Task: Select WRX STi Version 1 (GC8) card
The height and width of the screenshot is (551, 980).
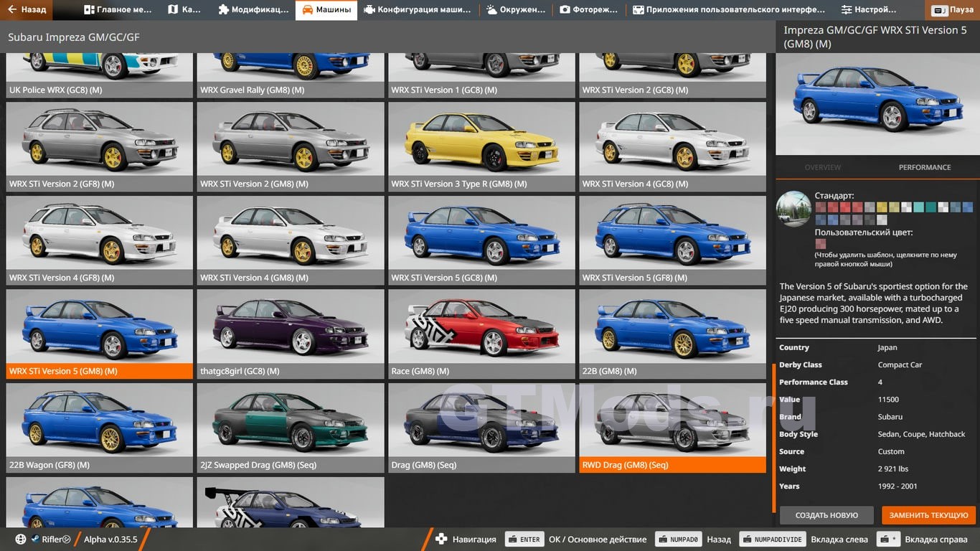Action: 481,75
